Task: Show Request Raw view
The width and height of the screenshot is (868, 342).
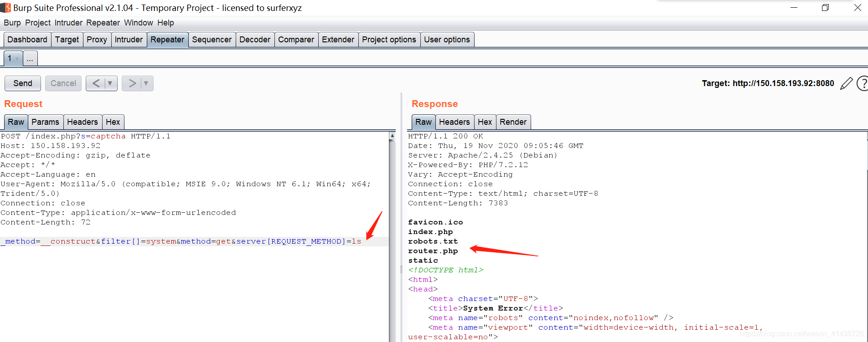Action: click(16, 122)
